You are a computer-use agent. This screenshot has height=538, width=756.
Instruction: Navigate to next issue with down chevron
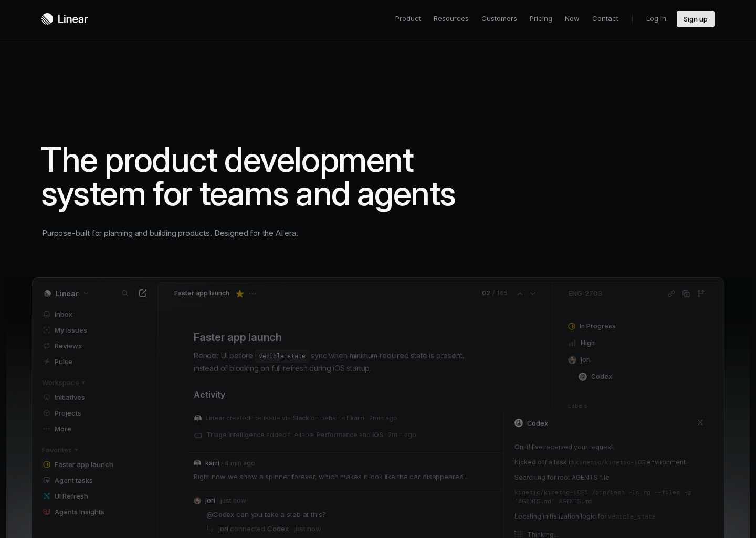point(533,294)
